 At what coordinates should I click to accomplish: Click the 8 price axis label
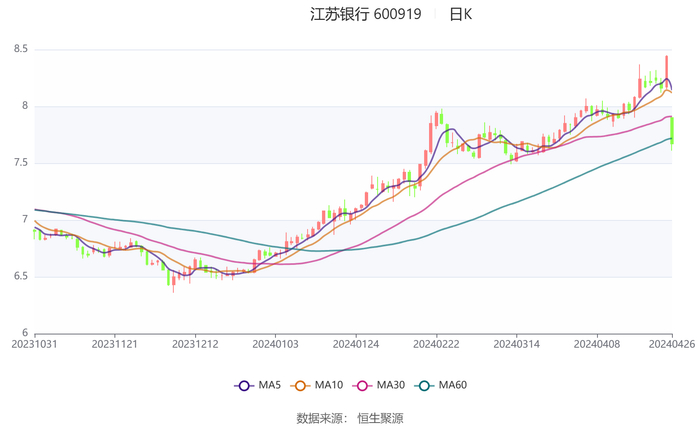[25, 106]
